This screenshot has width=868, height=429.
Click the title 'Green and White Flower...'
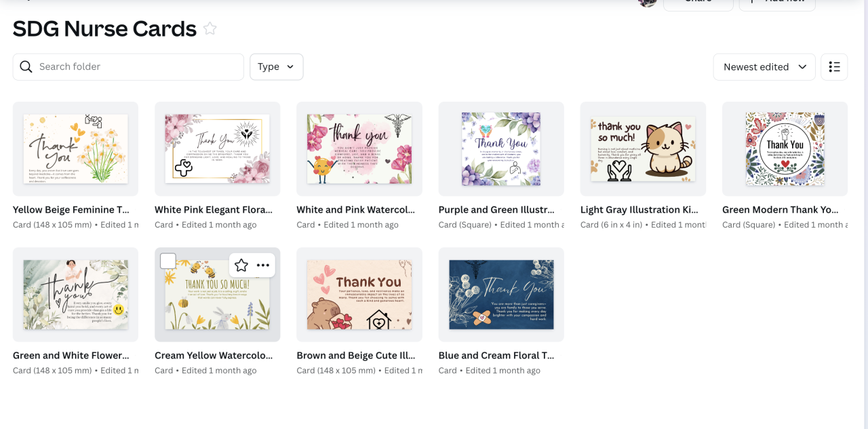click(71, 356)
